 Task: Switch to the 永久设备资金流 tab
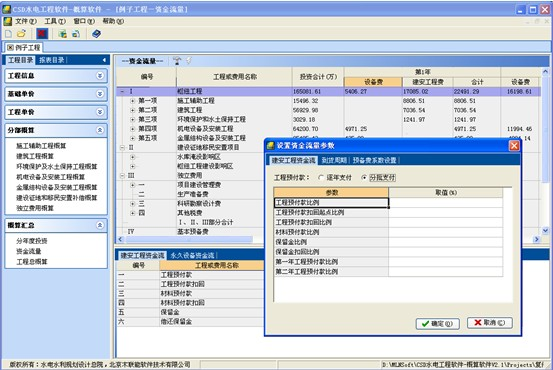[x=192, y=255]
